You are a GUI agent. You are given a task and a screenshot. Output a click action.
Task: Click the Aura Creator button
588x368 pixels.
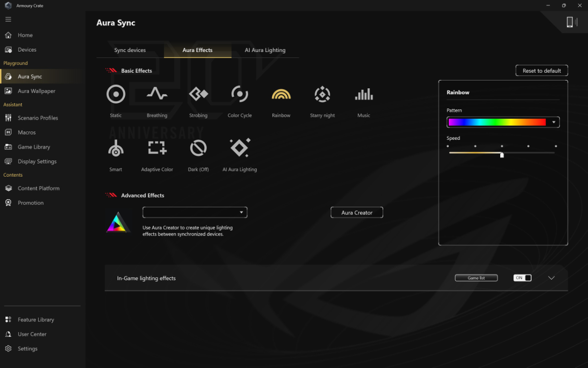click(357, 212)
